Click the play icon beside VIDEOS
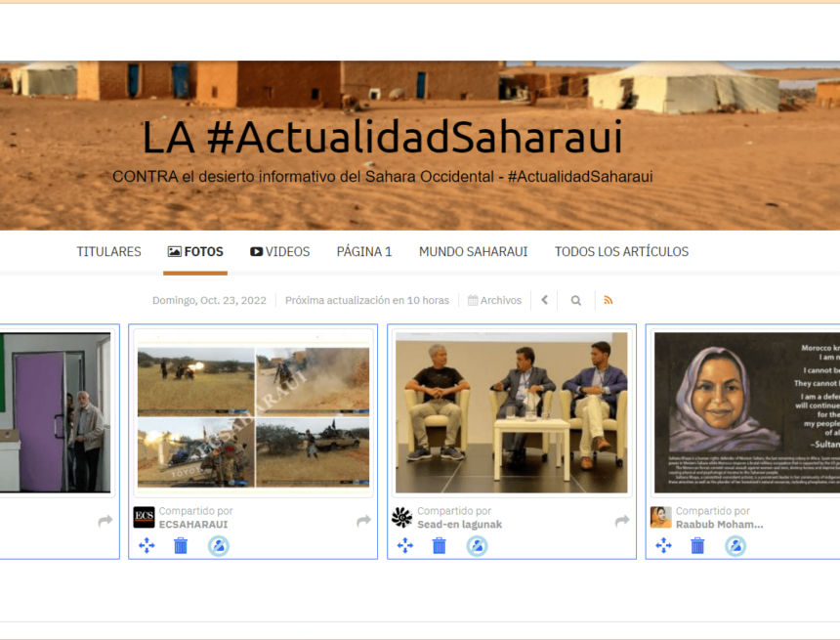The height and width of the screenshot is (640, 840). (x=254, y=251)
